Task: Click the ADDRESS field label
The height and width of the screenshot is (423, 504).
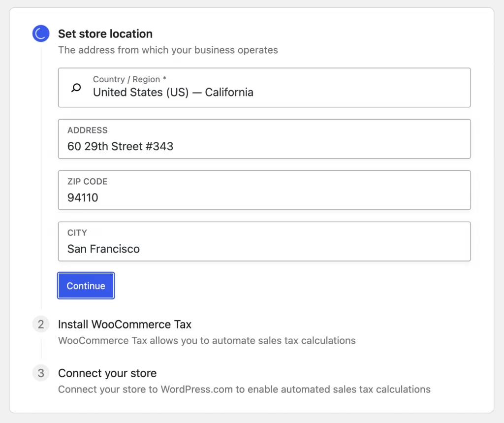Action: pos(87,130)
